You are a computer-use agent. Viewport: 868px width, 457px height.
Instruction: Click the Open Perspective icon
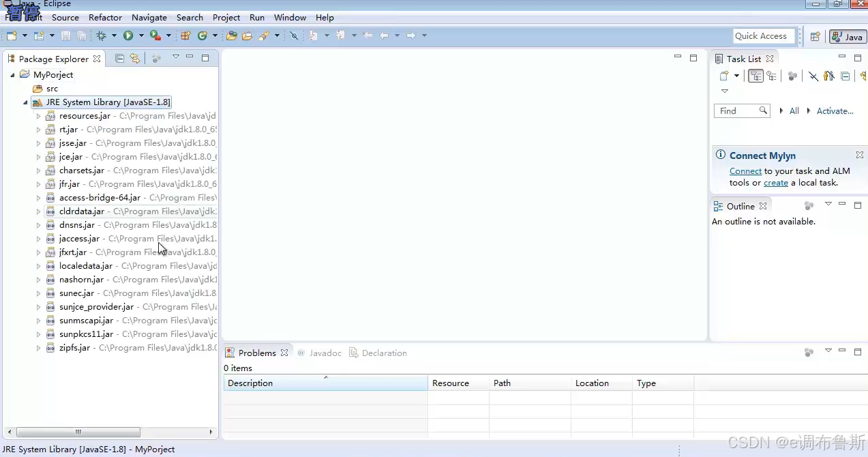click(815, 37)
